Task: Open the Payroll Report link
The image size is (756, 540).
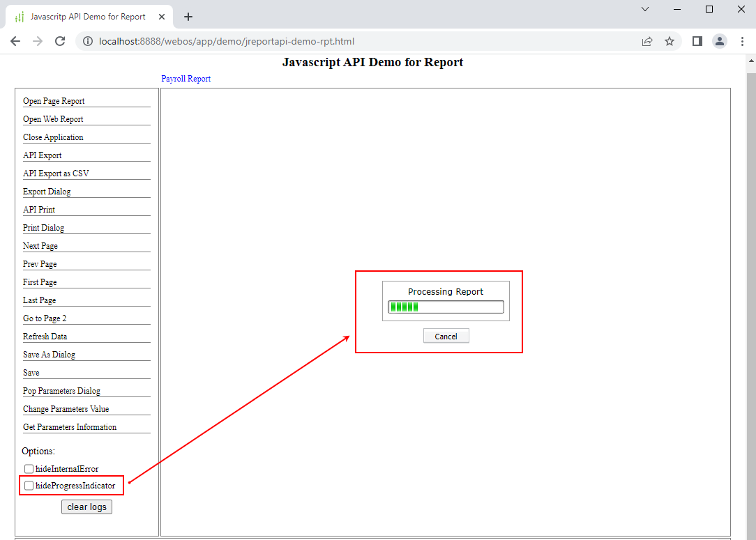Action: tap(186, 79)
